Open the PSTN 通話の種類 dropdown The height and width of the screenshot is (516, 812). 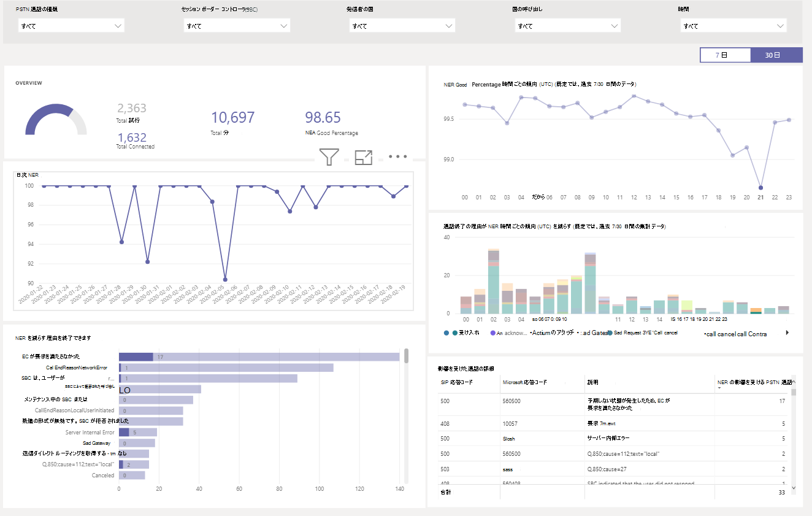point(71,26)
